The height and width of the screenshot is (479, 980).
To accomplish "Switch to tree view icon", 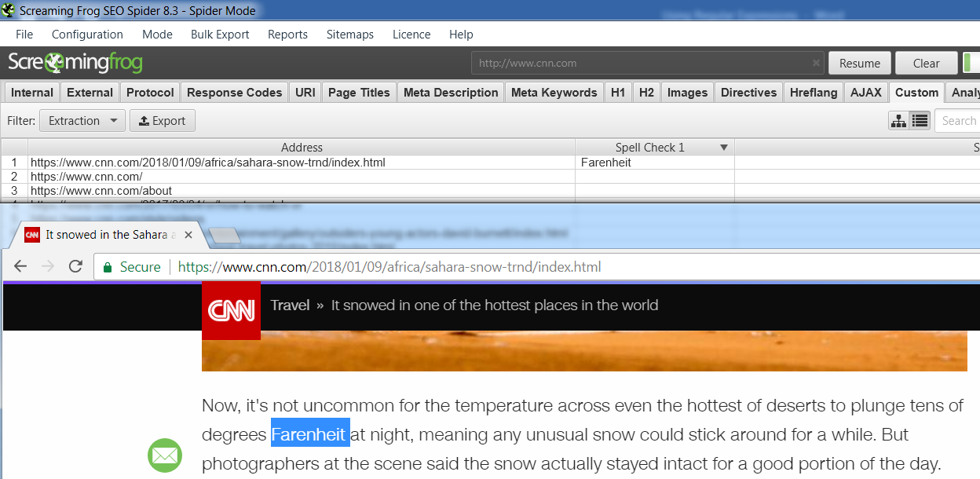I will (898, 121).
